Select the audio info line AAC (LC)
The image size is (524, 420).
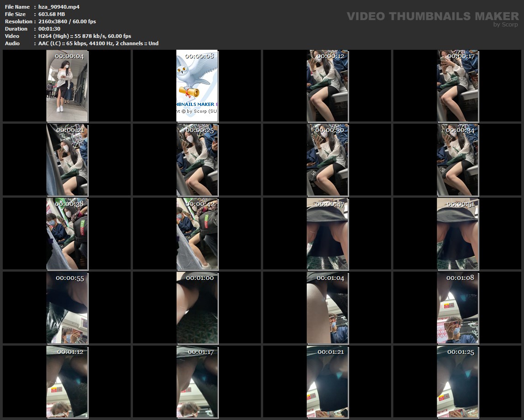98,43
